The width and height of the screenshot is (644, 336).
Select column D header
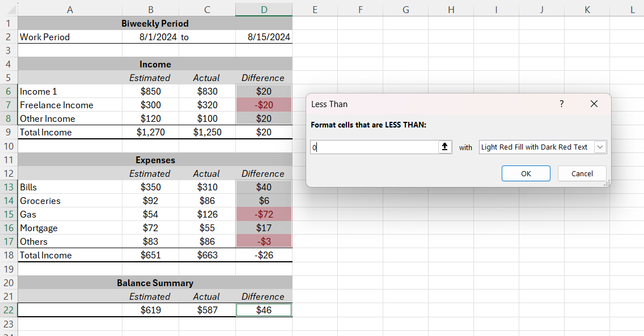tap(264, 10)
